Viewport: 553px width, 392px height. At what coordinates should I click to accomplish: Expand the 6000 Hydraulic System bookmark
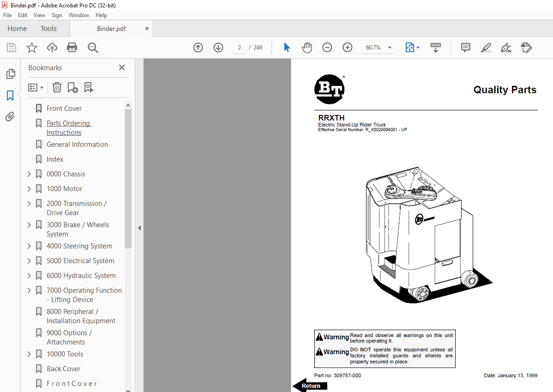29,276
